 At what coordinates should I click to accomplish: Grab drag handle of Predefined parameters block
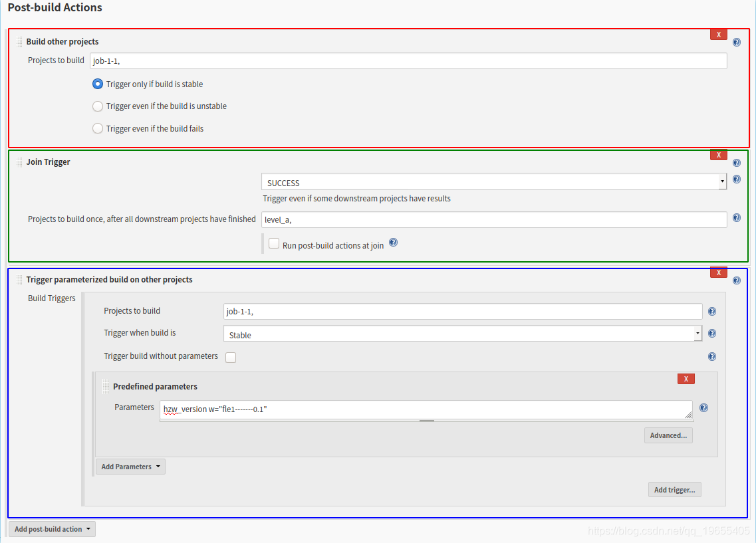click(106, 386)
